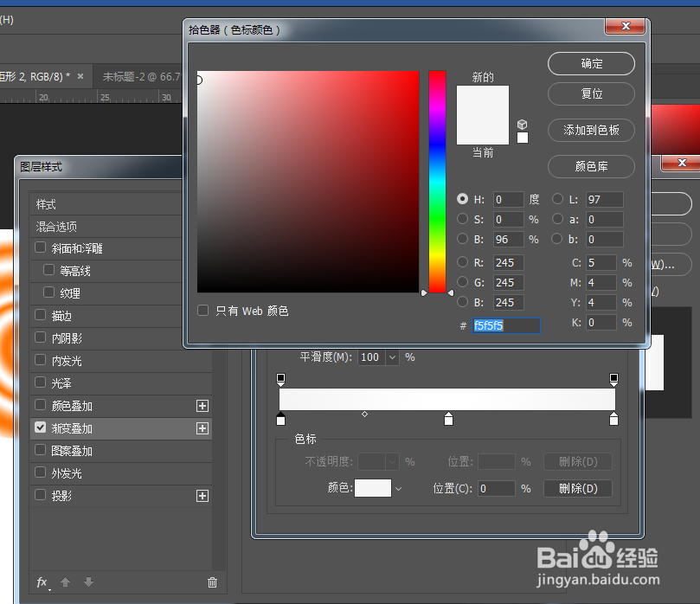Select the right color stop on gradient
Viewport: 700px width, 604px height.
(x=613, y=419)
